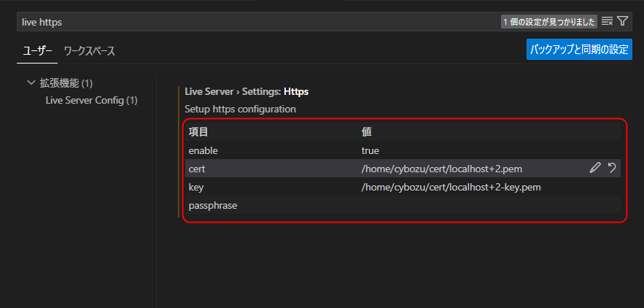The image size is (644, 308).
Task: Click the 項目 column header
Action: (198, 132)
